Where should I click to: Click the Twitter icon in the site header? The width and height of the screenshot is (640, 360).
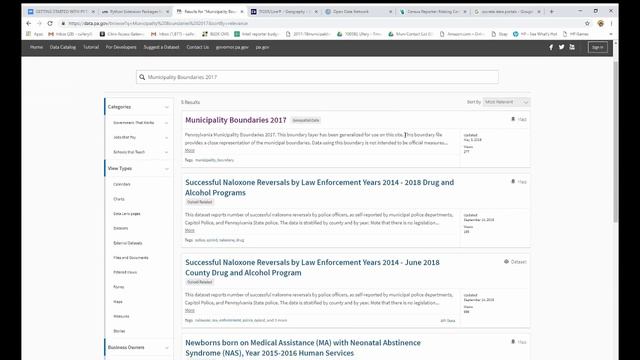tap(562, 47)
